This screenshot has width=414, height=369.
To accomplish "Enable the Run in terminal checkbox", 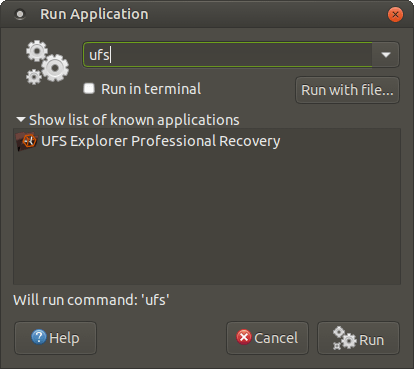I will [x=89, y=89].
